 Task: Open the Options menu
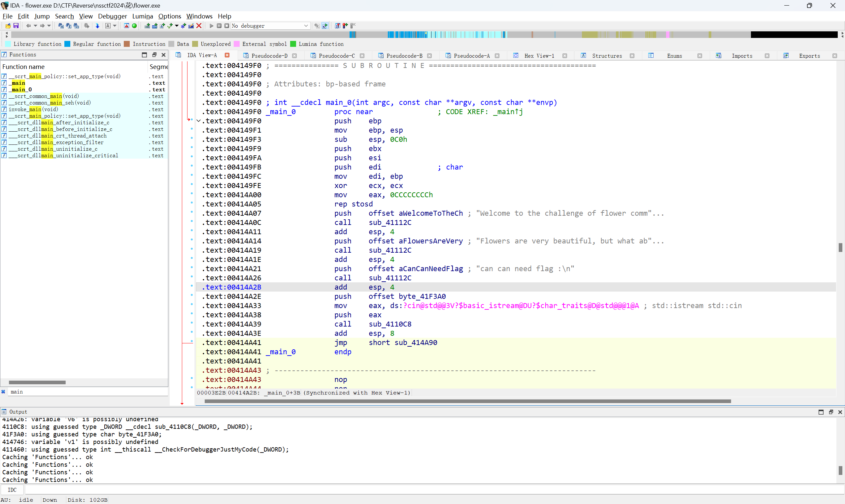[x=170, y=16]
